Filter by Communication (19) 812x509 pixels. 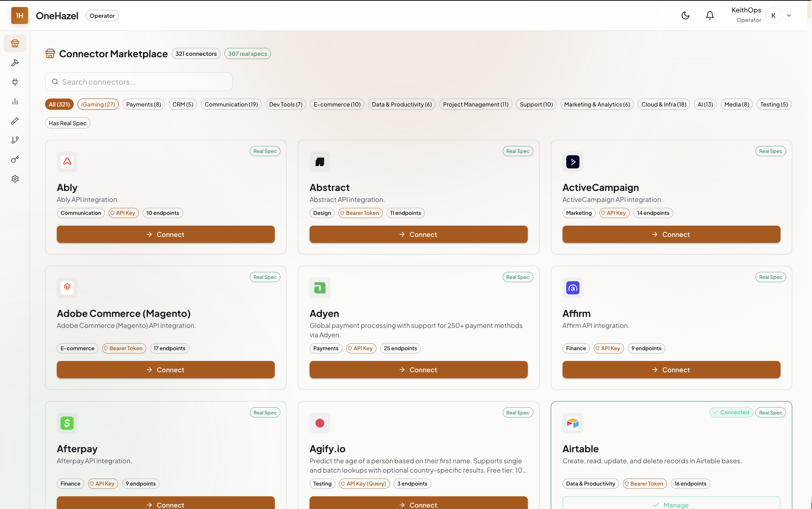(231, 104)
